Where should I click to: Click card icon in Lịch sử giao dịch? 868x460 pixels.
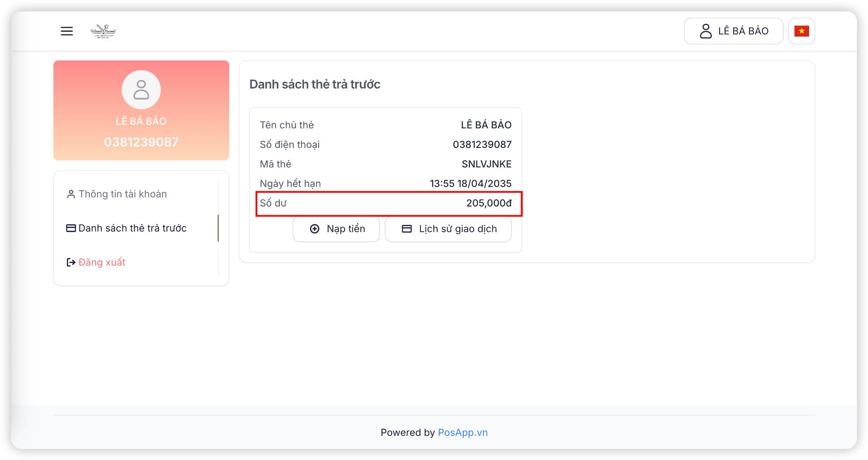(406, 229)
